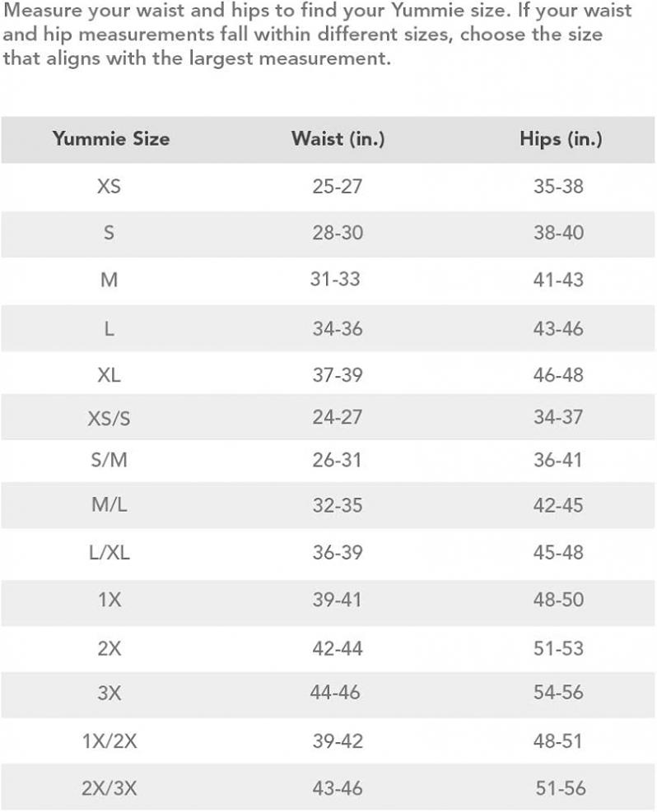Click hips value 46-48
This screenshot has height=812, width=657.
point(558,374)
